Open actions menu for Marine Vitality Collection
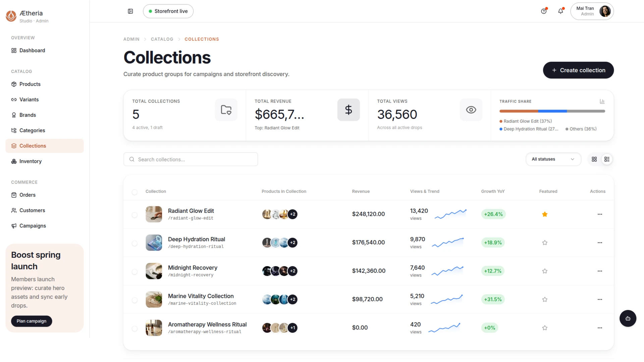 600,299
